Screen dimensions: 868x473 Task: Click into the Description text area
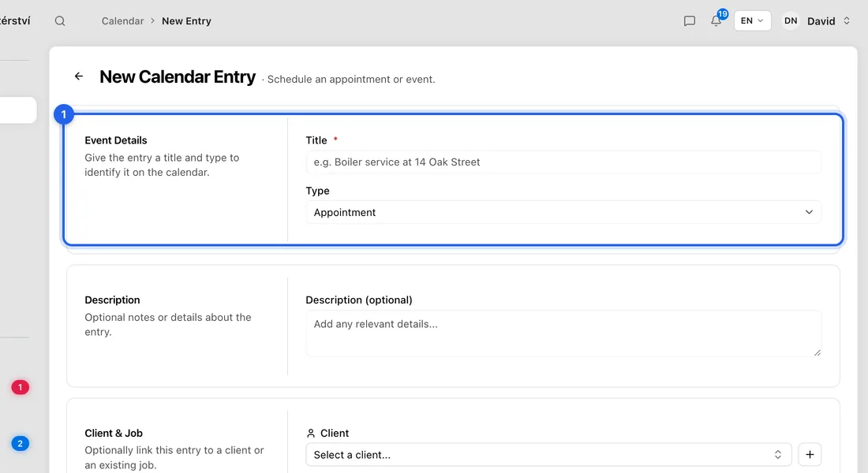pos(563,333)
